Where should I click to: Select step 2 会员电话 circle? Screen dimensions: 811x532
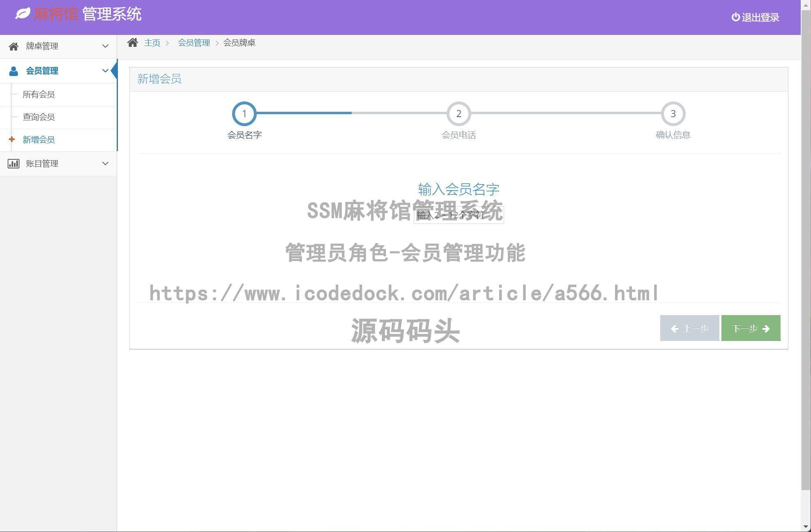tap(458, 114)
